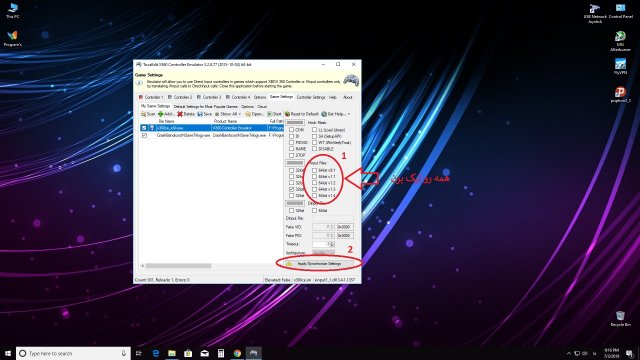Toggle the STOP hook mask checkbox
The width and height of the screenshot is (640, 360).
[291, 155]
